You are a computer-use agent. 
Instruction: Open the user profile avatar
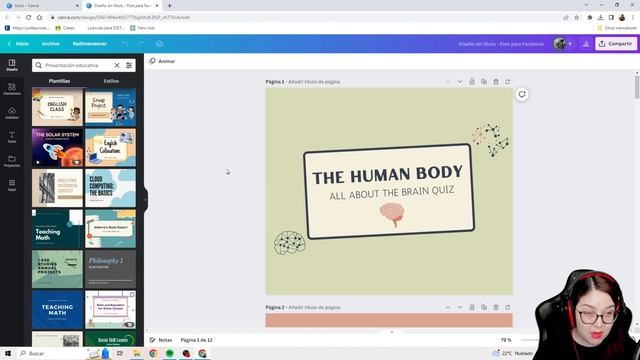pos(560,44)
